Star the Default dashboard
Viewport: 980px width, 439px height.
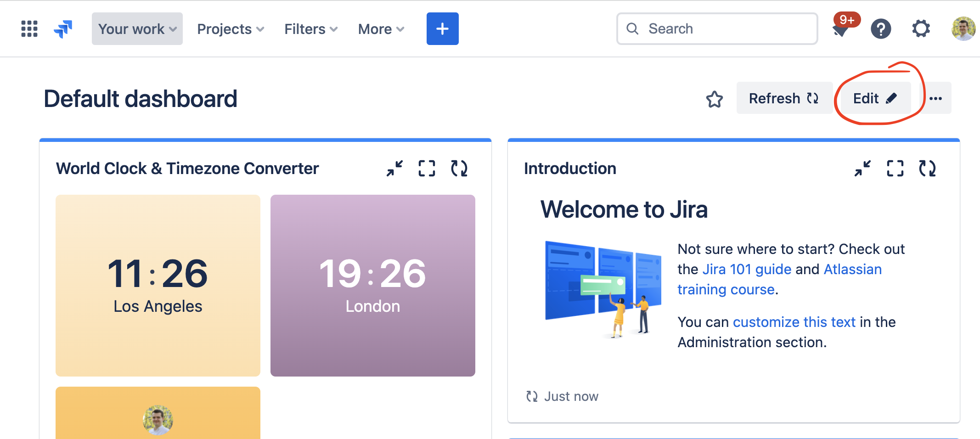(715, 99)
